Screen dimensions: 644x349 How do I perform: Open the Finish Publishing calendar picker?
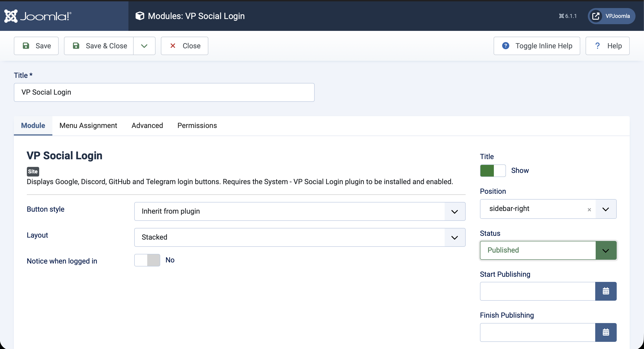[x=606, y=332]
